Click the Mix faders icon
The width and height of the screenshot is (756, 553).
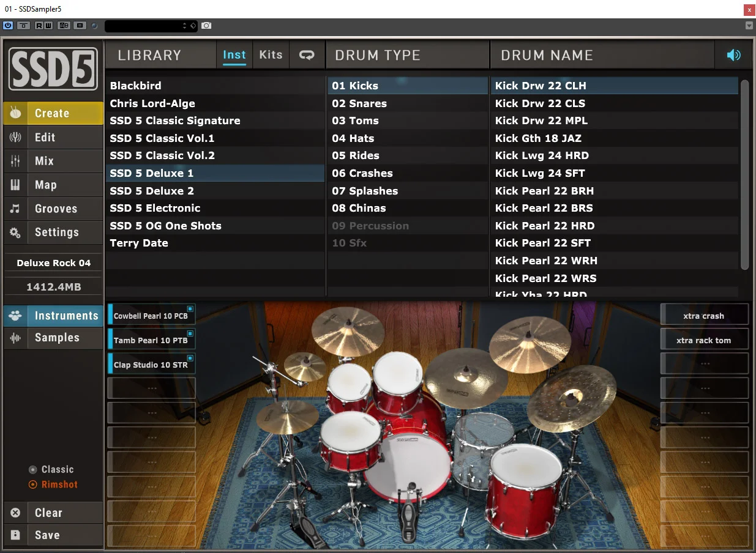[15, 161]
